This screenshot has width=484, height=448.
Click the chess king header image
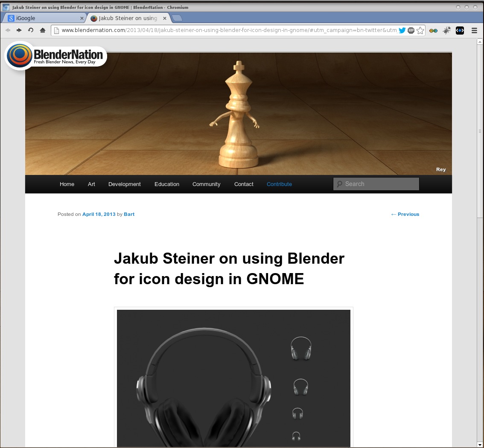[239, 114]
